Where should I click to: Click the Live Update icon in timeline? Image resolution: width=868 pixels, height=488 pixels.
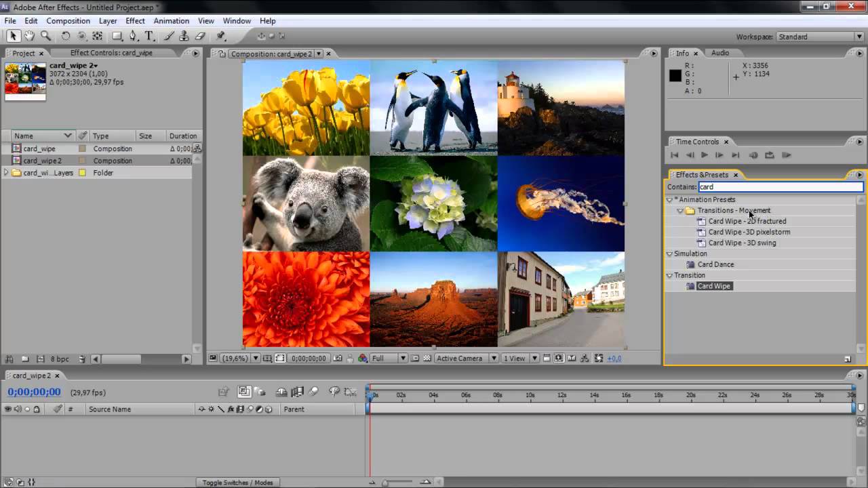(x=244, y=392)
